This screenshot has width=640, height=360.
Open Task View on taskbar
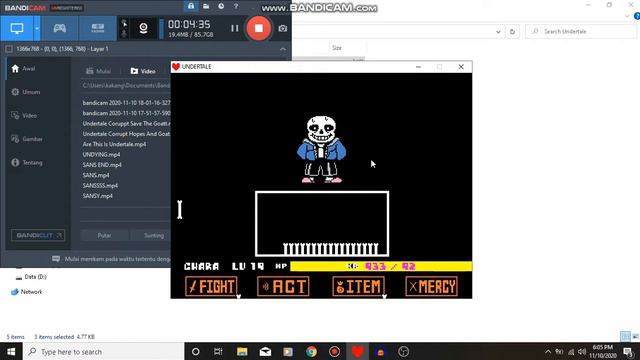pyautogui.click(x=218, y=351)
